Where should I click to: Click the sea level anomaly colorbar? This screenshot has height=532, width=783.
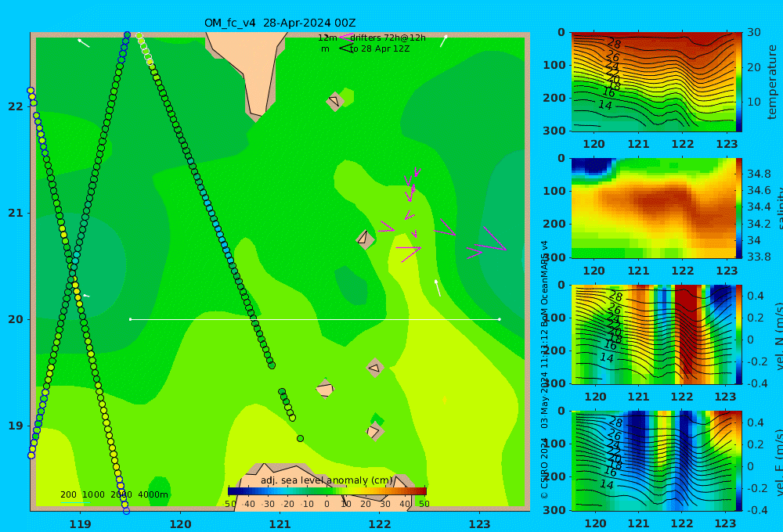click(327, 491)
